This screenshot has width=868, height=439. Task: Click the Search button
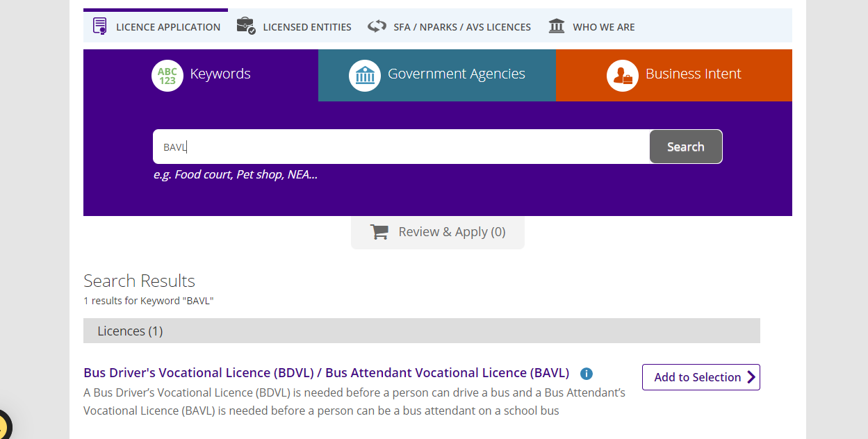coord(686,147)
